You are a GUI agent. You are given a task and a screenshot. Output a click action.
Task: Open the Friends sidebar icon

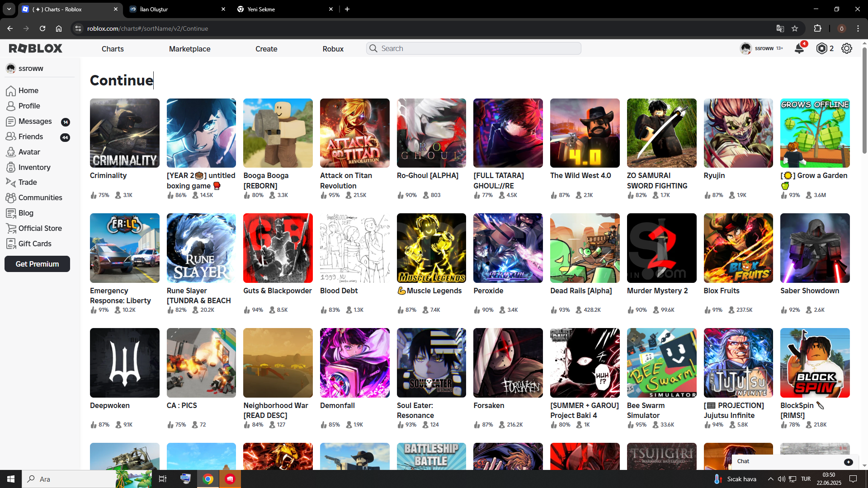click(11, 136)
